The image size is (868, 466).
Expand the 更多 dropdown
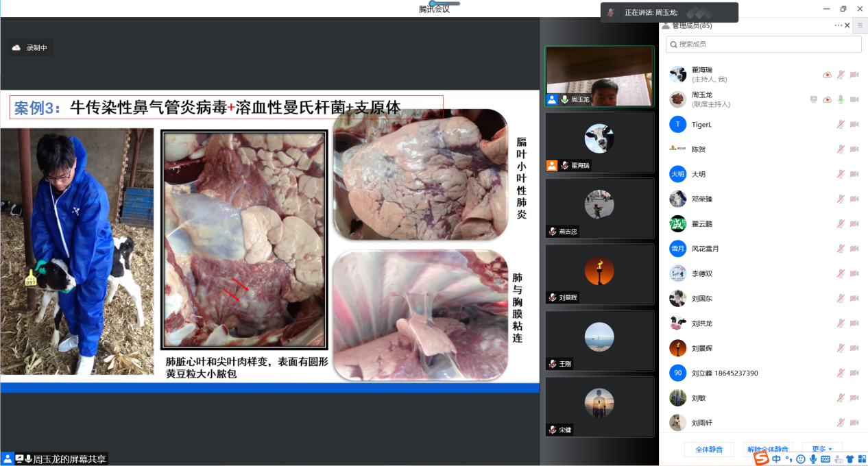pyautogui.click(x=821, y=450)
